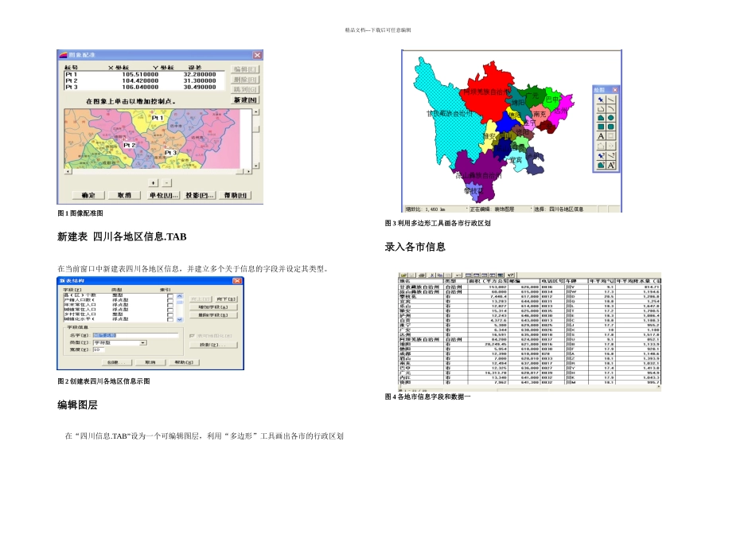Click the disabled 删除[D] button in registration dialog
Image resolution: width=756 pixels, height=535 pixels.
pyautogui.click(x=245, y=80)
